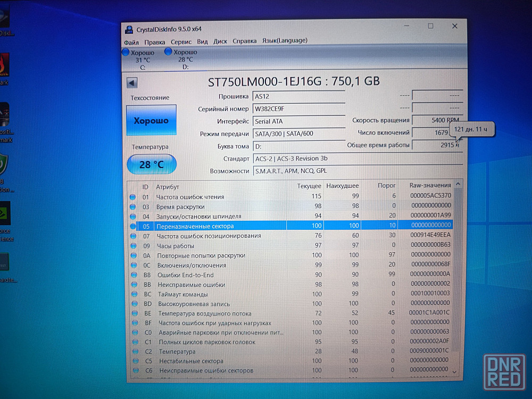
Task: Click status dot for attribute 01
Action: point(132,197)
